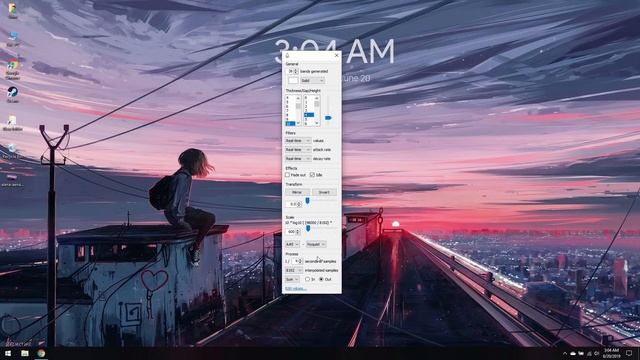Open the second Scale dropdown after the dash
The image size is (640, 360).
[316, 244]
